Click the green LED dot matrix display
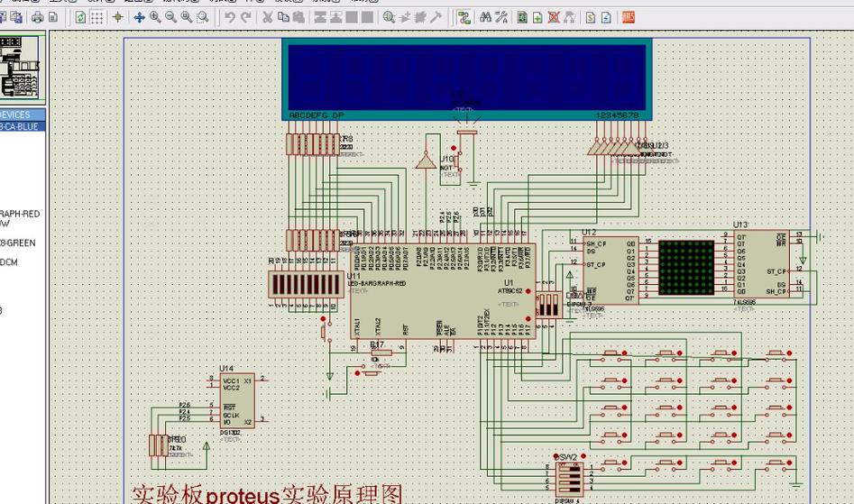This screenshot has height=504, width=854. pos(686,269)
